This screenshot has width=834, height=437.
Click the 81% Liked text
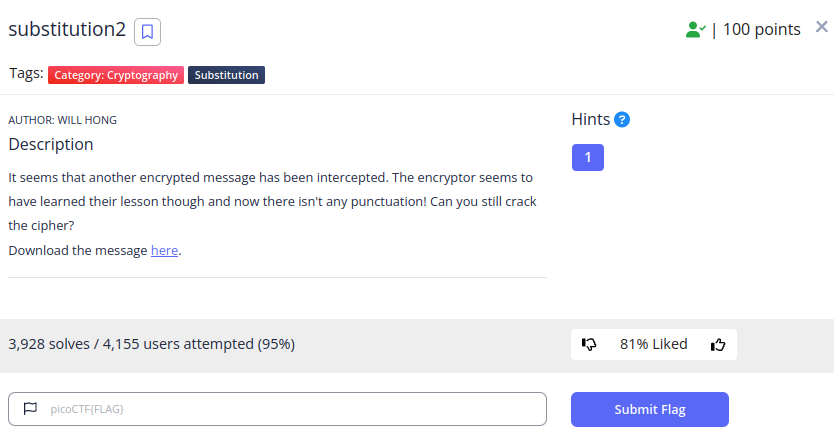point(654,344)
